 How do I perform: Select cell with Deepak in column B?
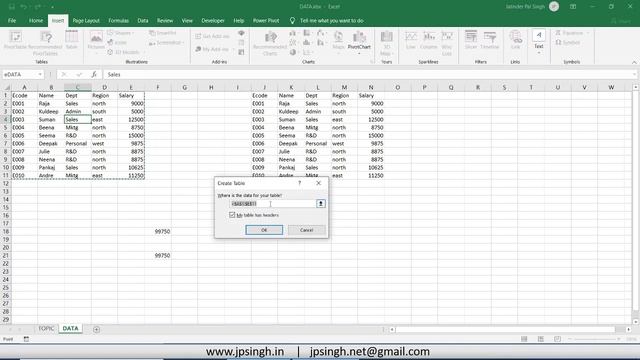coord(51,143)
